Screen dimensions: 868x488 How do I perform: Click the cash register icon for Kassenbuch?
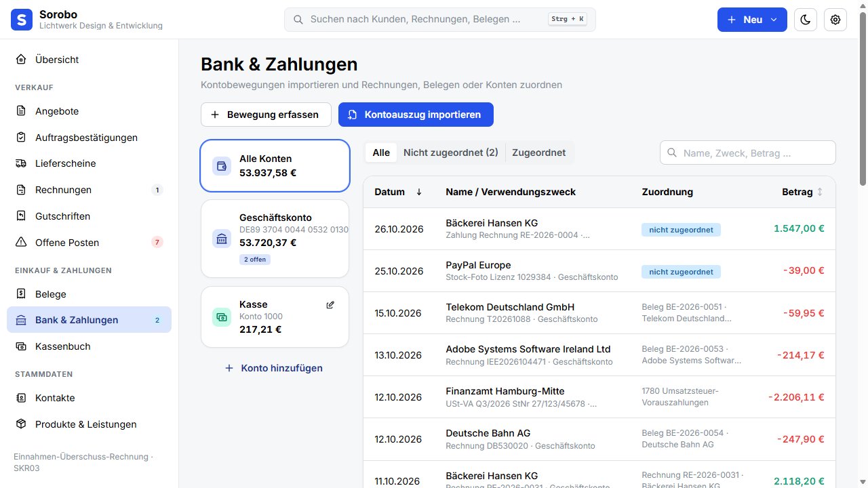pos(22,346)
